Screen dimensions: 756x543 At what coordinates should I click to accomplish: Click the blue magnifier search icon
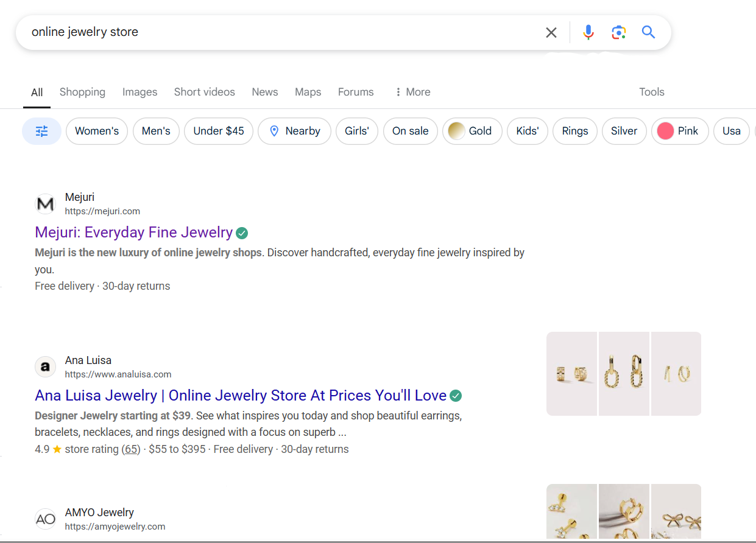click(648, 32)
